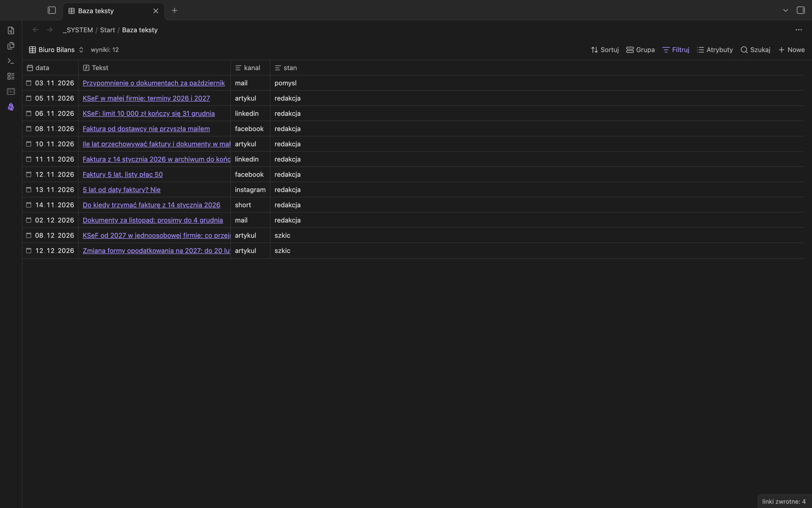Open link Dokumenty za listopad
The width and height of the screenshot is (812, 508).
153,220
